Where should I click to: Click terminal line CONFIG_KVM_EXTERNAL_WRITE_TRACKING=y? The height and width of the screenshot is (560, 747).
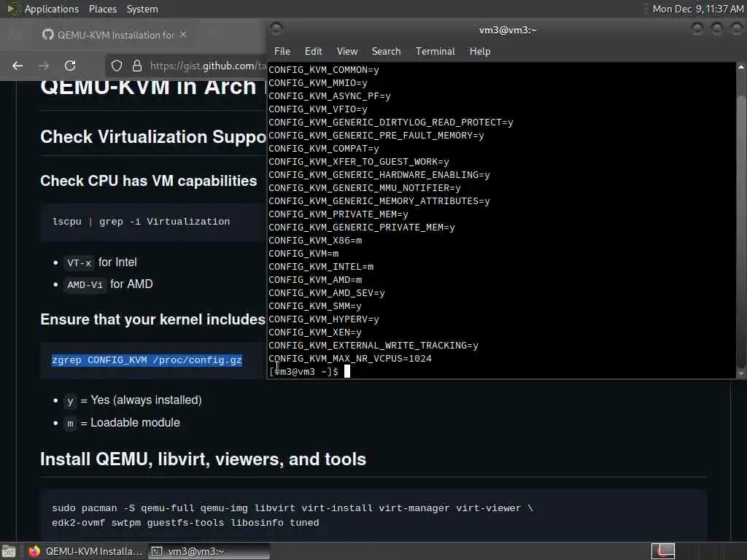[x=373, y=345]
